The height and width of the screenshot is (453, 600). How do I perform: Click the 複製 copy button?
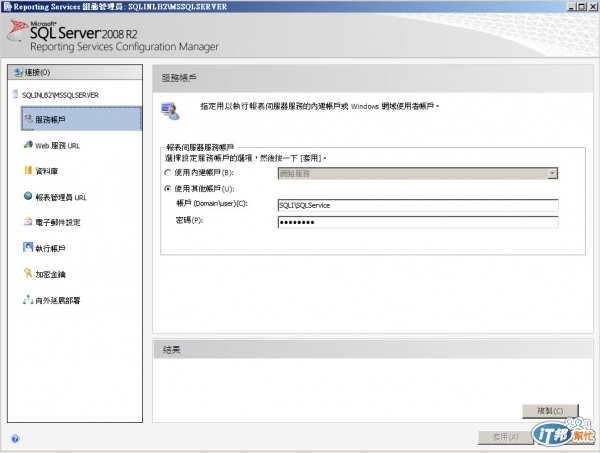click(550, 411)
